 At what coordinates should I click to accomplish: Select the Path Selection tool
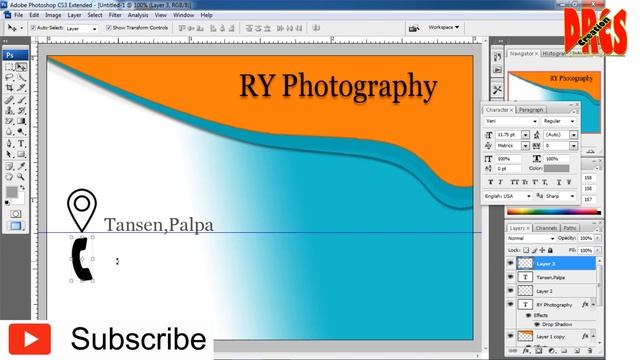(9, 154)
